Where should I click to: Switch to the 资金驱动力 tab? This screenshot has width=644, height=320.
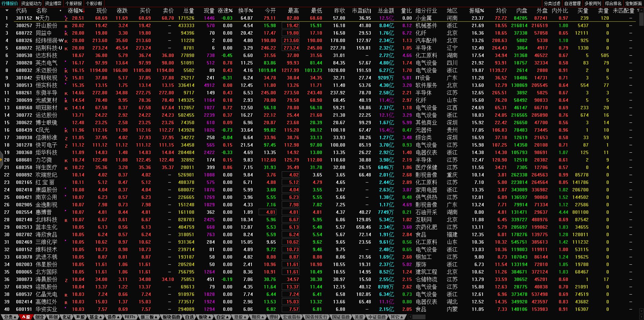click(31, 3)
